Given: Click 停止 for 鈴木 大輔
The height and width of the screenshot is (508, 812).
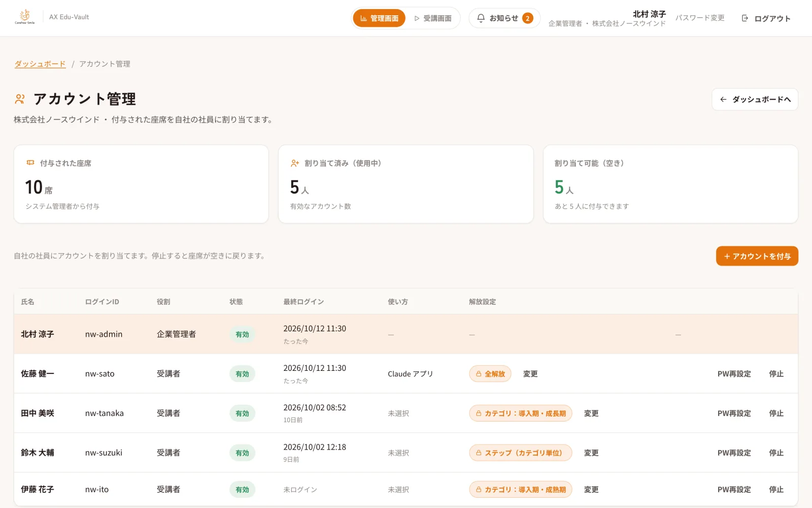Looking at the screenshot, I should click(x=776, y=453).
